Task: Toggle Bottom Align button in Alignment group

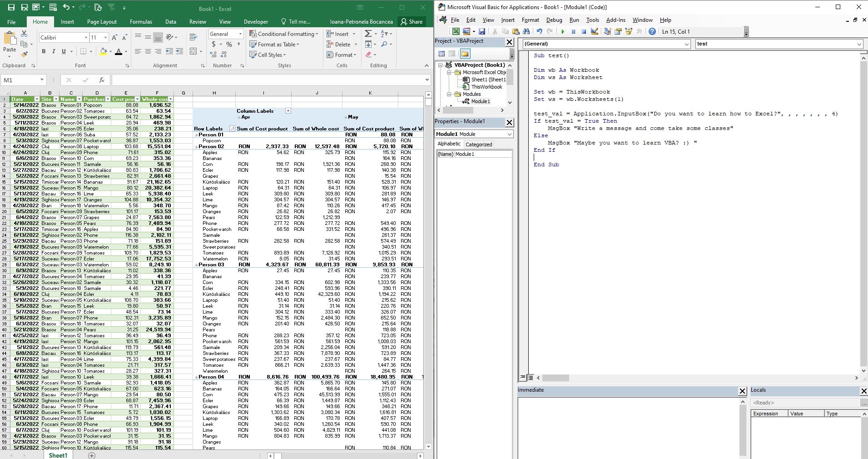Action: 158,37
